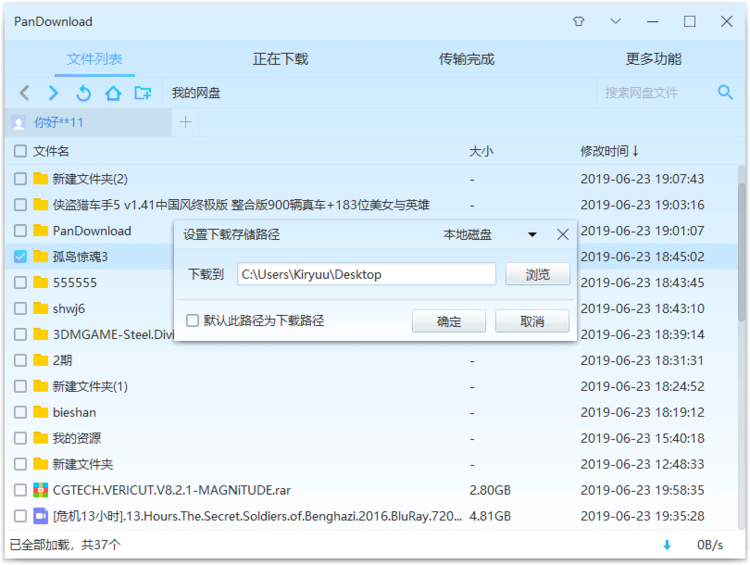Click the back navigation arrow
The width and height of the screenshot is (750, 565).
25,93
